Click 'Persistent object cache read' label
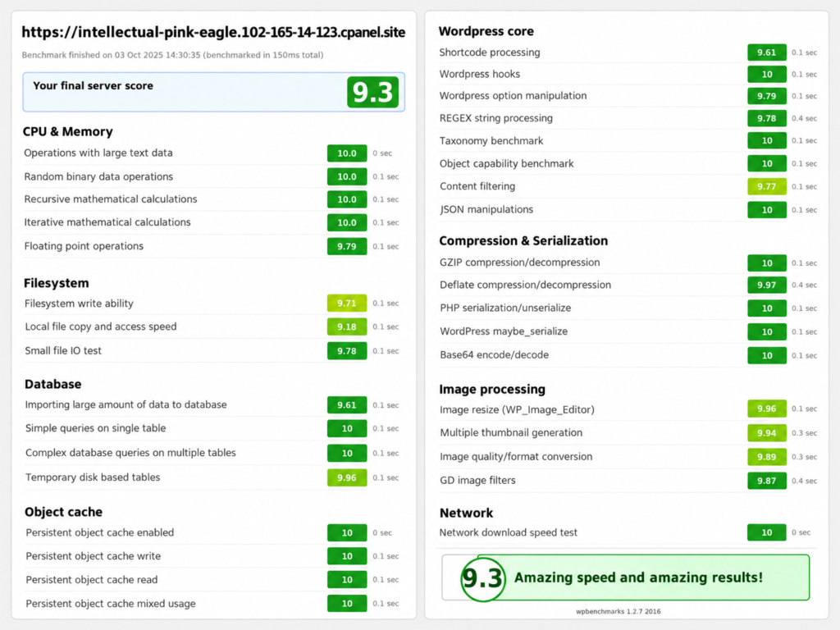 click(92, 580)
